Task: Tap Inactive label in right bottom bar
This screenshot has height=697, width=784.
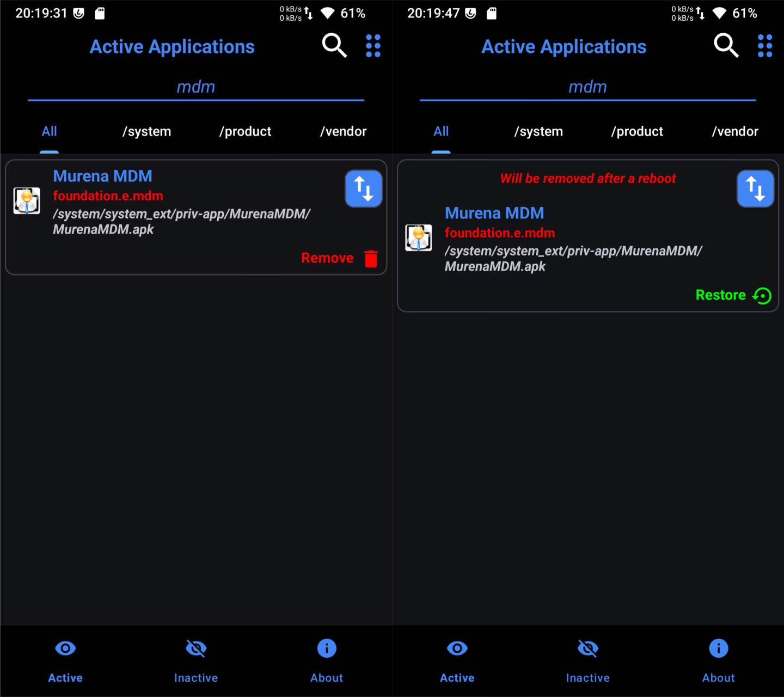Action: tap(588, 678)
